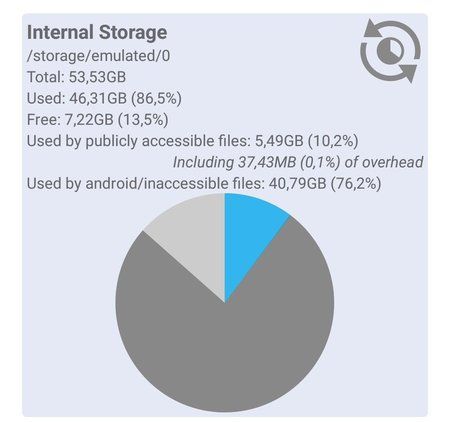Tap the Total: 53,53GB line
The image size is (450, 422).
[76, 77]
